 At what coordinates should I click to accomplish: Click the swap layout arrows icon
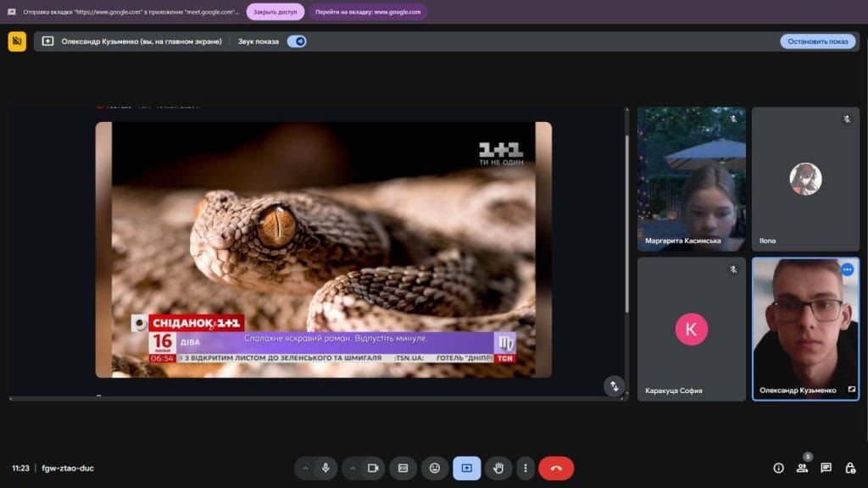point(614,386)
